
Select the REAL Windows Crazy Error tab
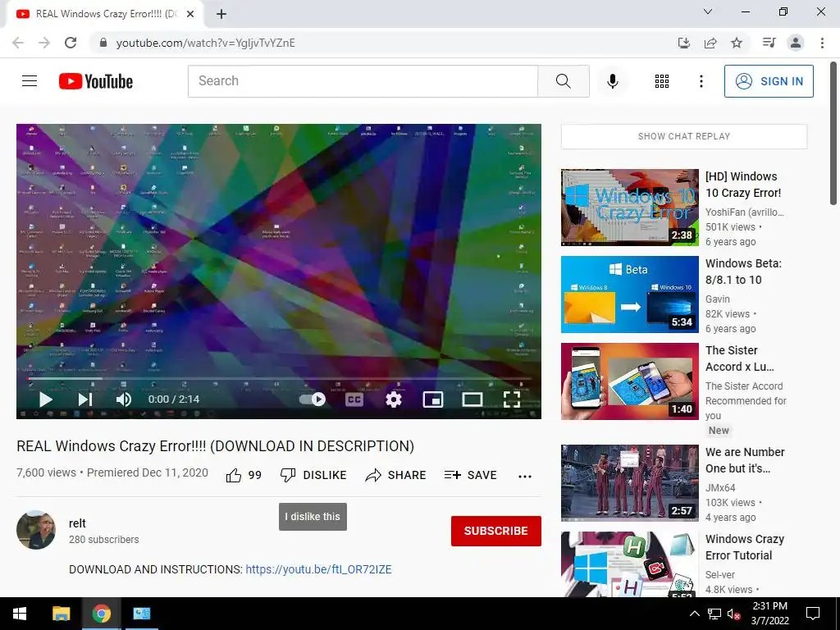tap(104, 15)
